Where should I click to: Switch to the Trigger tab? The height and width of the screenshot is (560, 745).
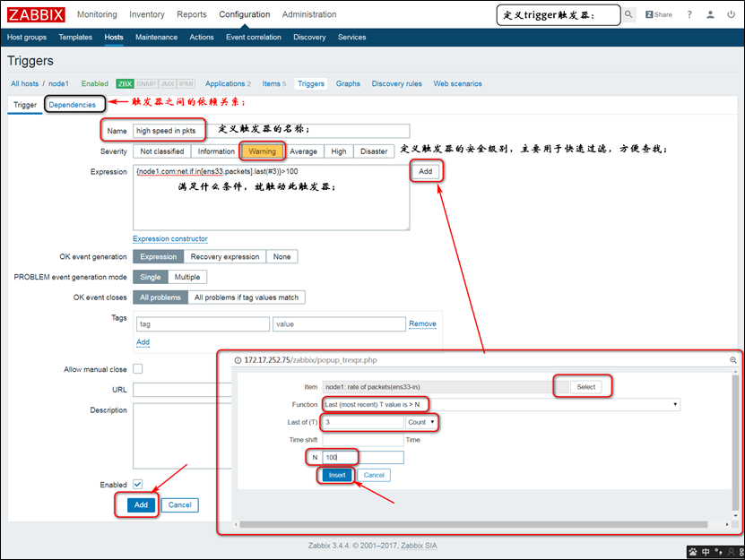[x=25, y=105]
